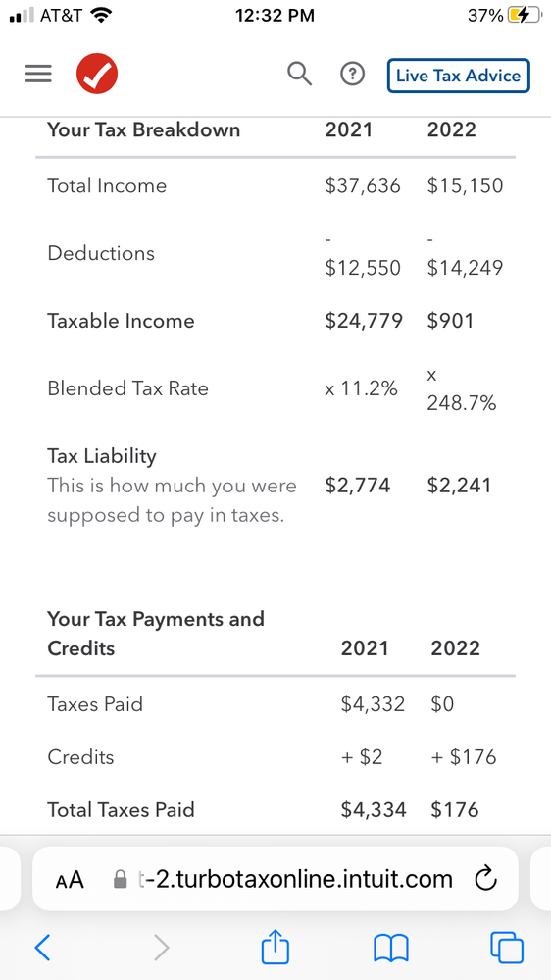This screenshot has height=980, width=551.
Task: Click the Live Tax Advice button
Action: point(459,76)
